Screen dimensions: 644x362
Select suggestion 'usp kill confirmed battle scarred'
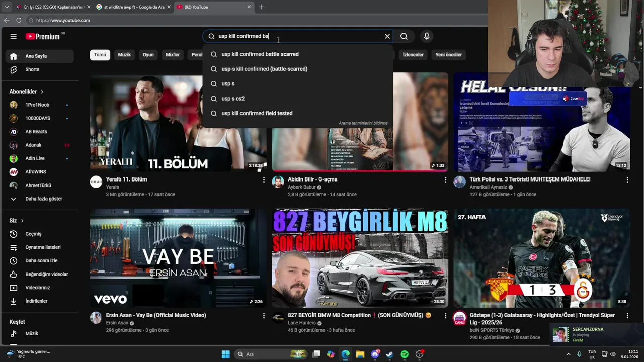click(298, 54)
